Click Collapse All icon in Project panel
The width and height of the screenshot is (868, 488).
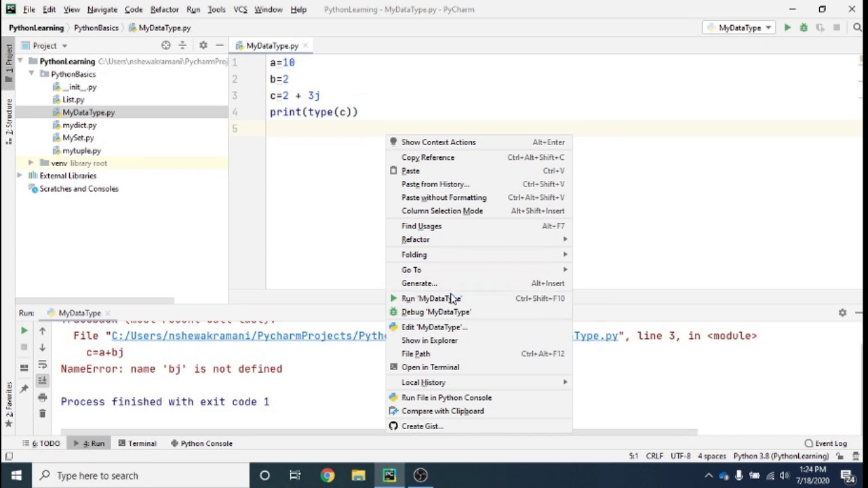[182, 45]
